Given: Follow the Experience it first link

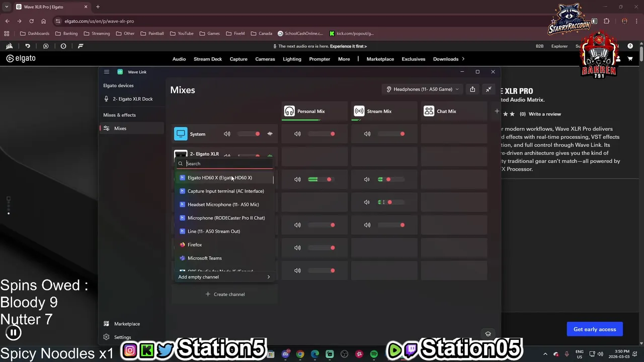Looking at the screenshot, I should click(348, 46).
